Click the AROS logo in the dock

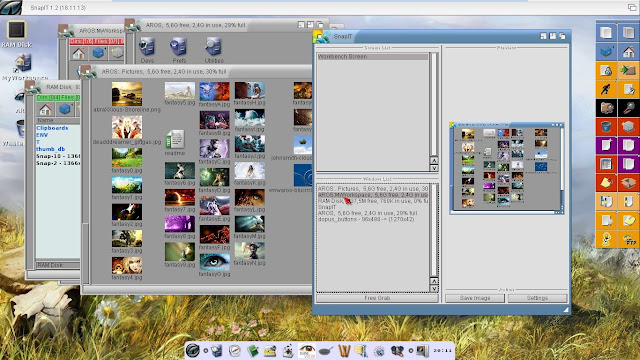[x=193, y=350]
